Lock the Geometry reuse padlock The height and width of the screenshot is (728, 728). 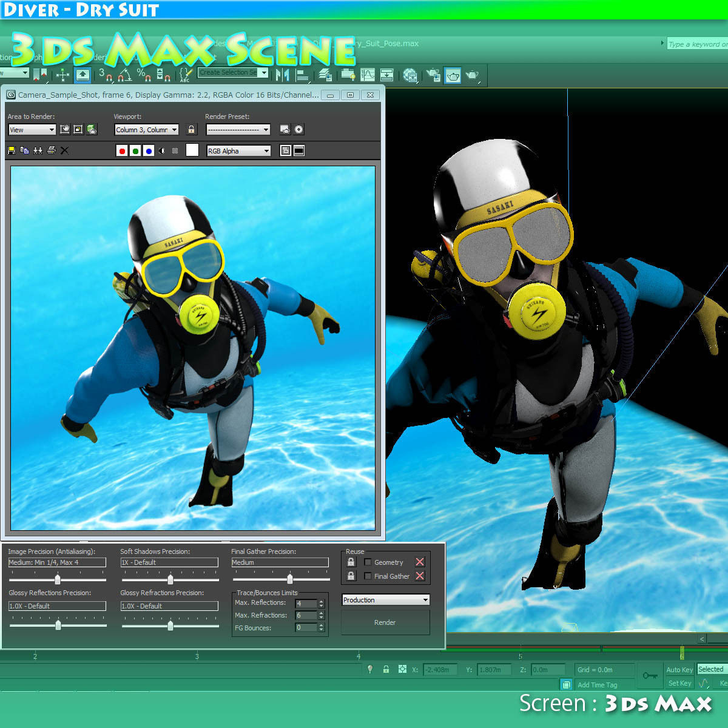[x=351, y=562]
